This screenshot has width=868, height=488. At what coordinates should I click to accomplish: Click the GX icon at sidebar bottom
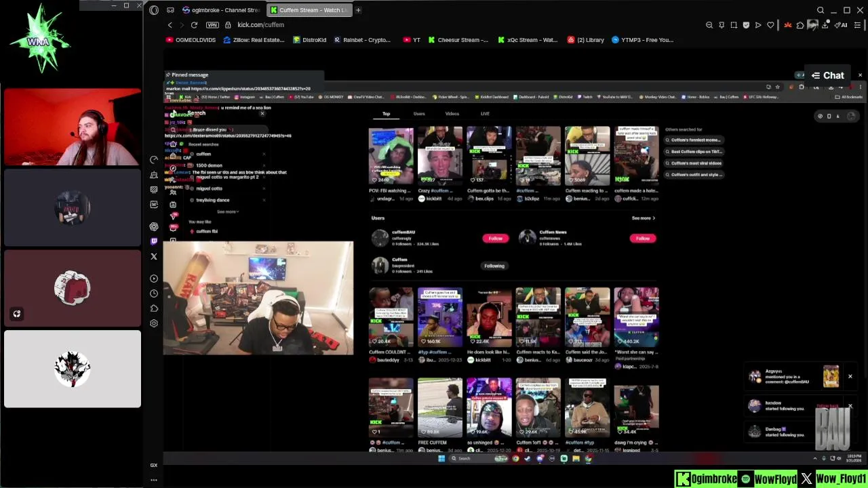[x=154, y=465]
